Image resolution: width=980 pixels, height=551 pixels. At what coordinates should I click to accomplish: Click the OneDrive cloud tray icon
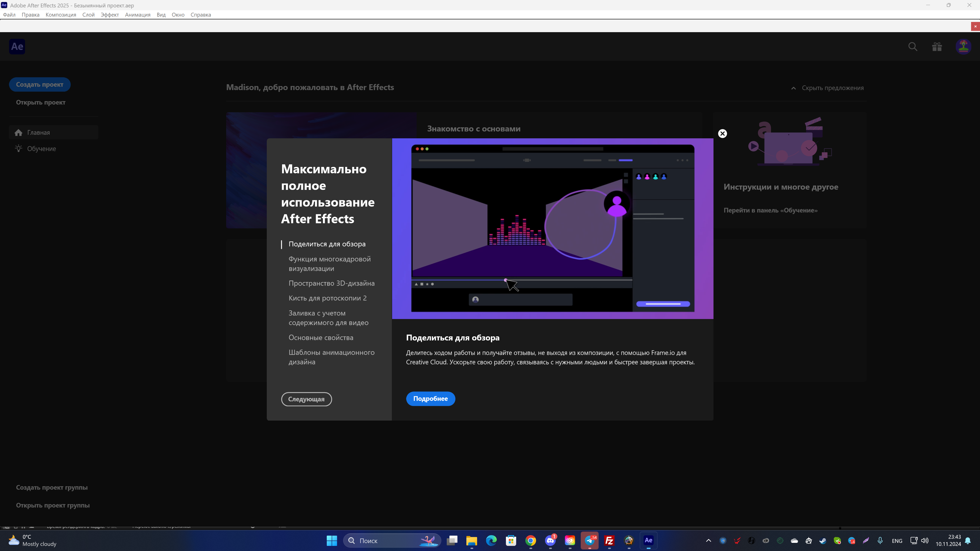(794, 540)
